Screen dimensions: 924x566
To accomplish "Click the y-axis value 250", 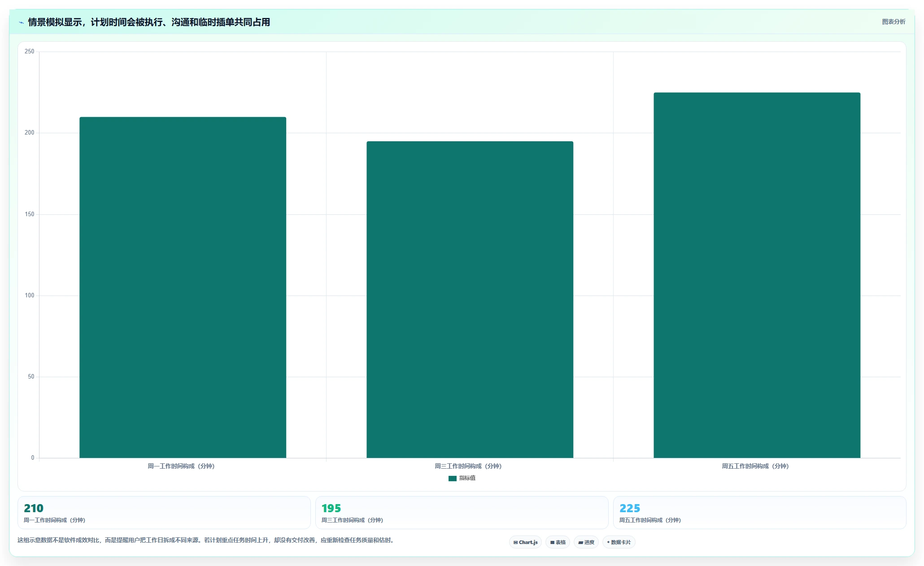I will (x=29, y=52).
